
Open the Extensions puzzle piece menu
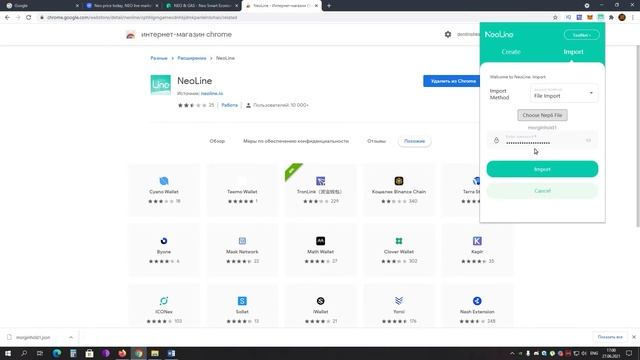click(611, 18)
